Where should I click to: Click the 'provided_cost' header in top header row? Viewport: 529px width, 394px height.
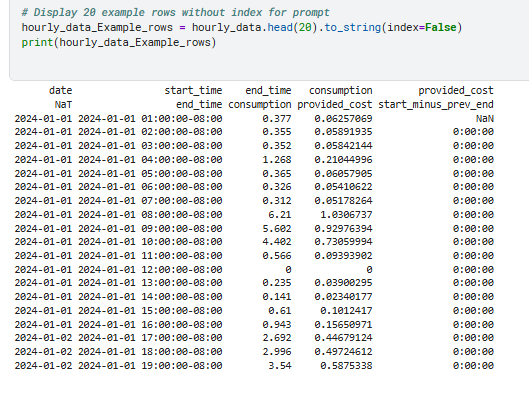click(x=456, y=90)
